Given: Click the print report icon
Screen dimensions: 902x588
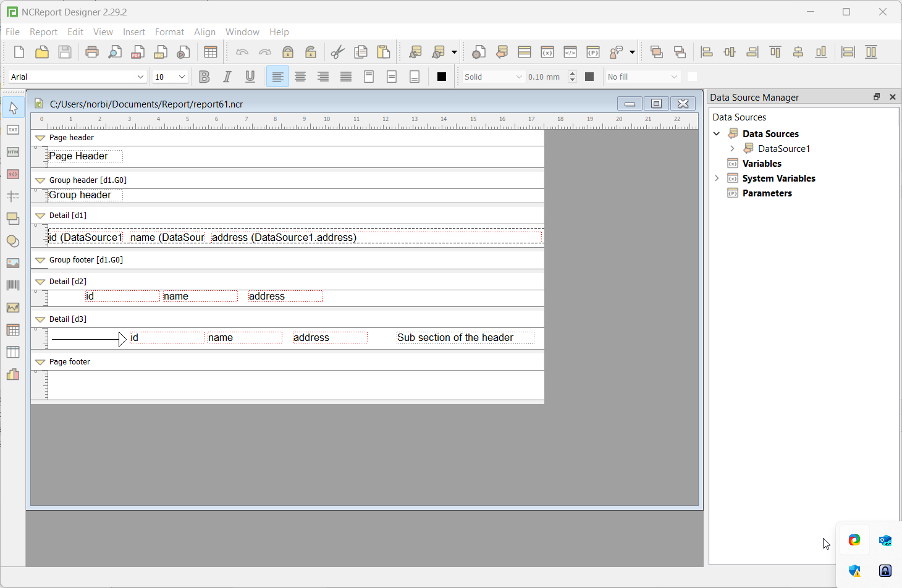Looking at the screenshot, I should 92,52.
